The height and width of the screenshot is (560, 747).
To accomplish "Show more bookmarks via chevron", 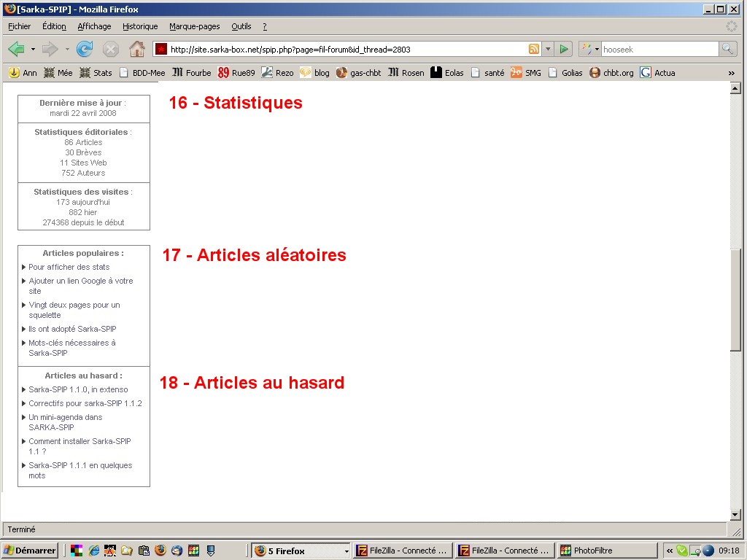I will click(731, 73).
